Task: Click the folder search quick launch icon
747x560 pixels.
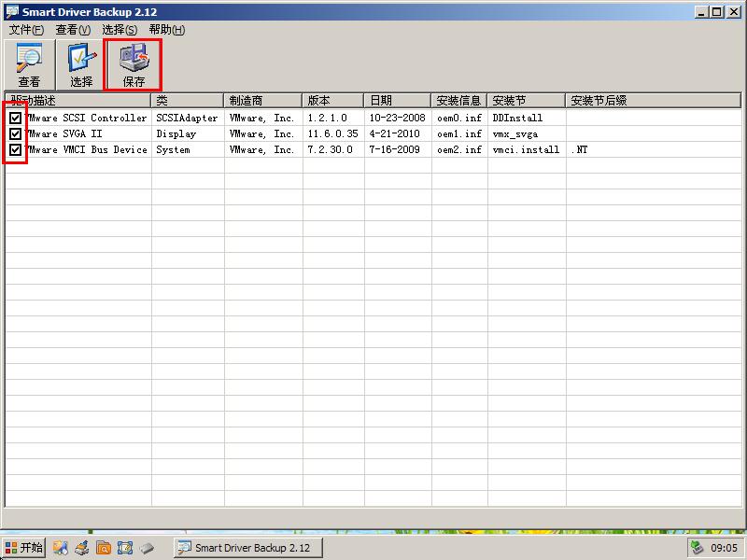Action: (x=104, y=548)
